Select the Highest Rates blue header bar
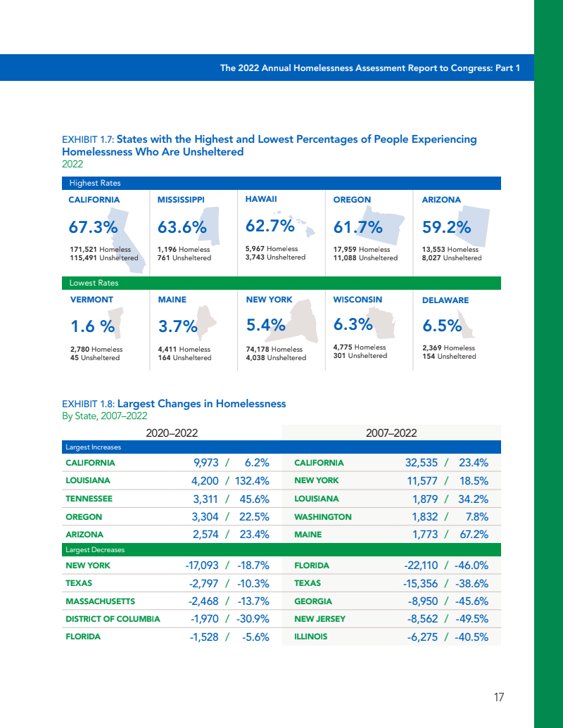 (281, 183)
